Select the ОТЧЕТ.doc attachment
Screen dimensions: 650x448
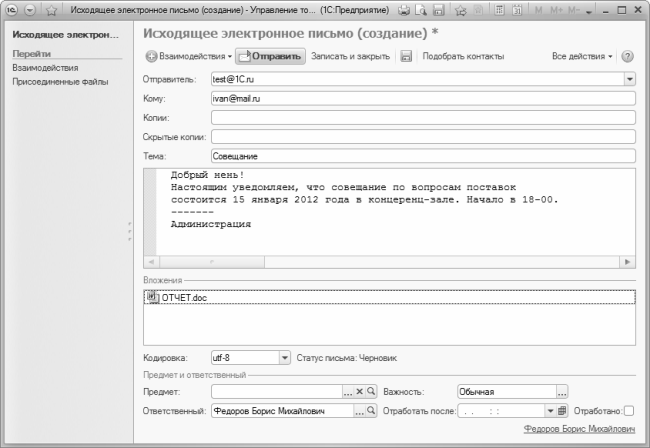pos(389,297)
